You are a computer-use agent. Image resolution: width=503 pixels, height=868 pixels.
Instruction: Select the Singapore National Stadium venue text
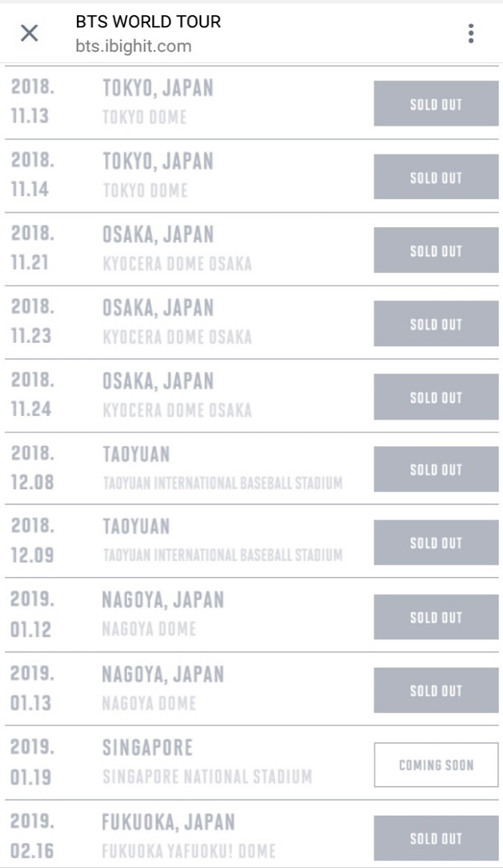tap(207, 777)
